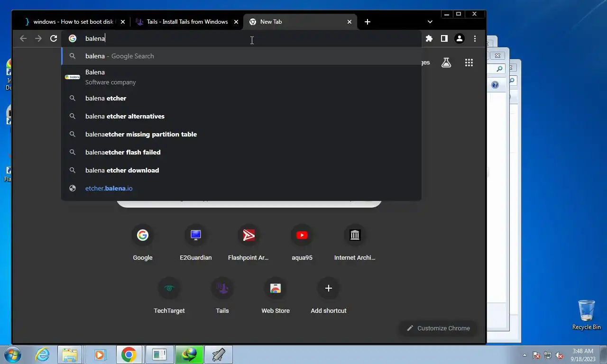Open the Internet Archive shortcut tile
The image size is (607, 364).
(x=355, y=243)
